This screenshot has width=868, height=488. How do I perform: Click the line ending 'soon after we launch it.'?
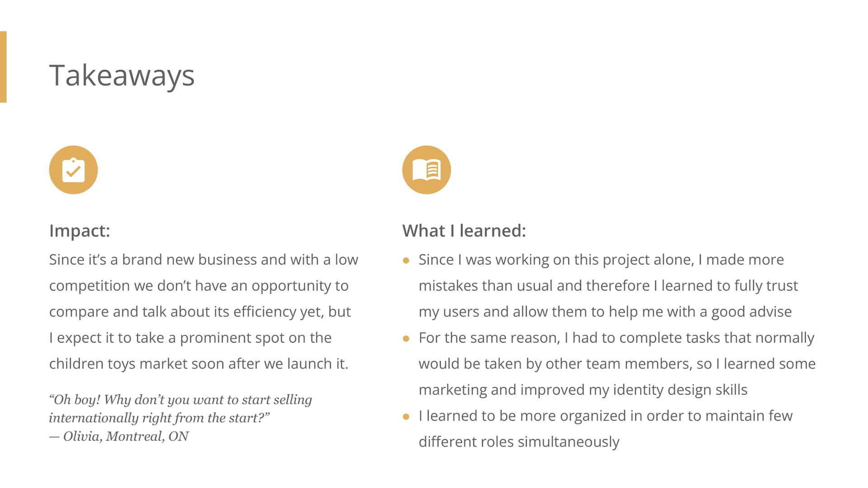pos(198,364)
